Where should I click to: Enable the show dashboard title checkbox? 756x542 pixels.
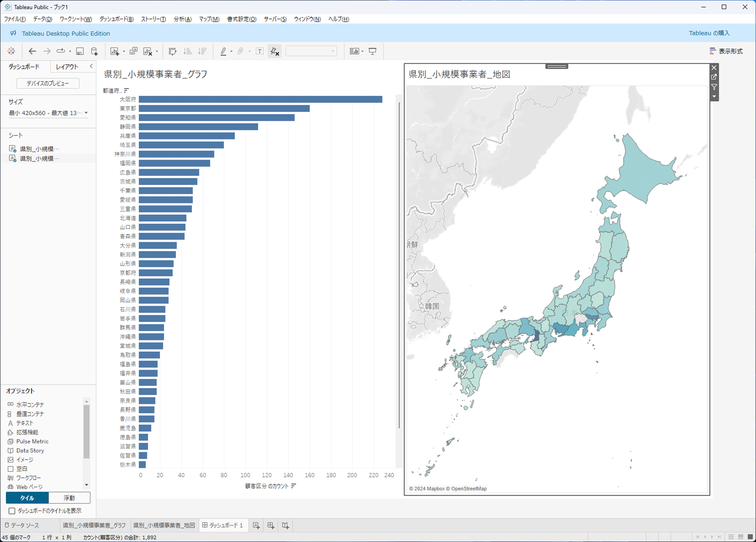12,511
